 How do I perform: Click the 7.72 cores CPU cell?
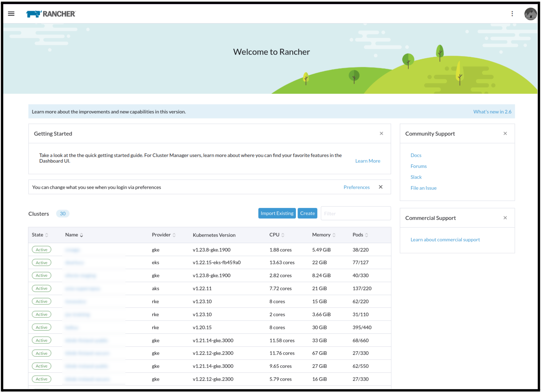click(280, 289)
